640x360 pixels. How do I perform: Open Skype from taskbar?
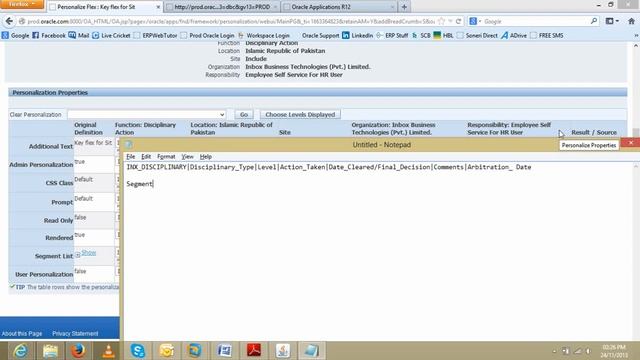[x=138, y=351]
